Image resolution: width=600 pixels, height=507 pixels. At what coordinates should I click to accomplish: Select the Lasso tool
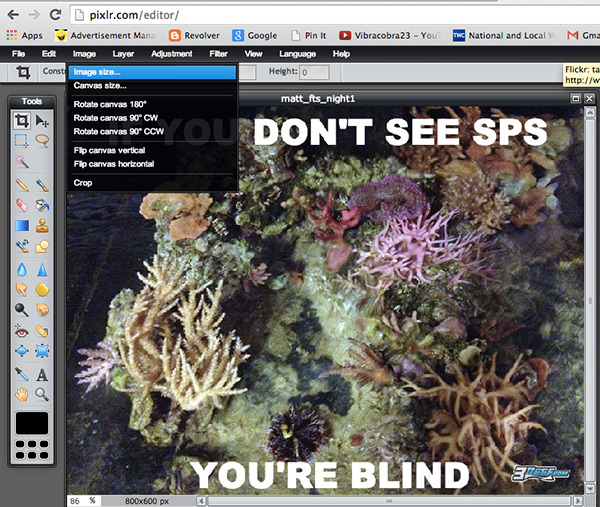[x=42, y=140]
